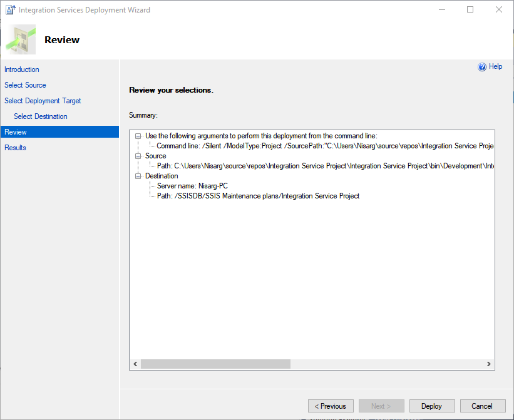Open the Results step in sidebar
Viewport: 514px width, 420px height.
coord(16,148)
